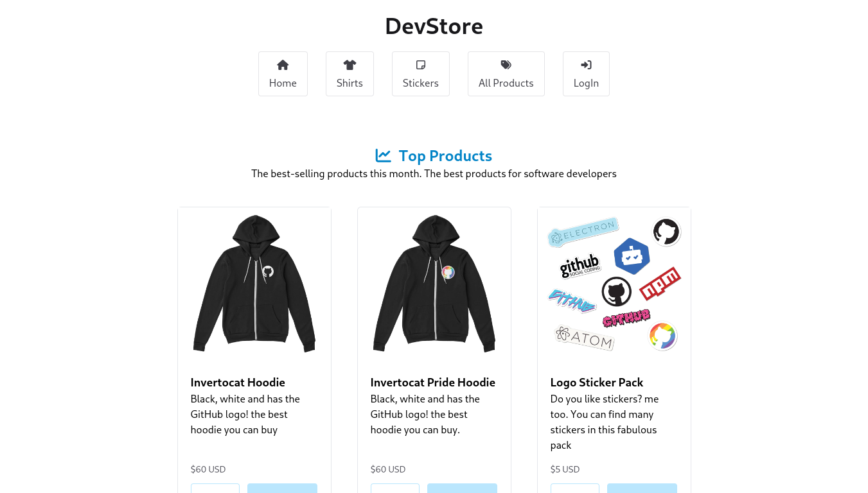Viewport: 868px width, 493px height.
Task: Click blue button for Invertocat Pride Hoodie
Action: [x=462, y=488]
